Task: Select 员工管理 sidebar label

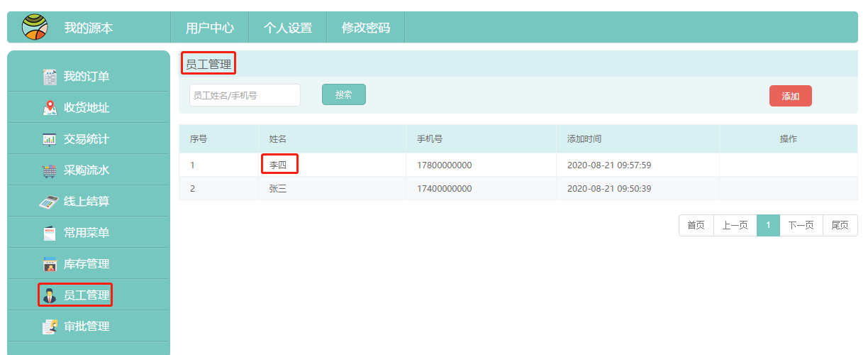Action: click(87, 295)
